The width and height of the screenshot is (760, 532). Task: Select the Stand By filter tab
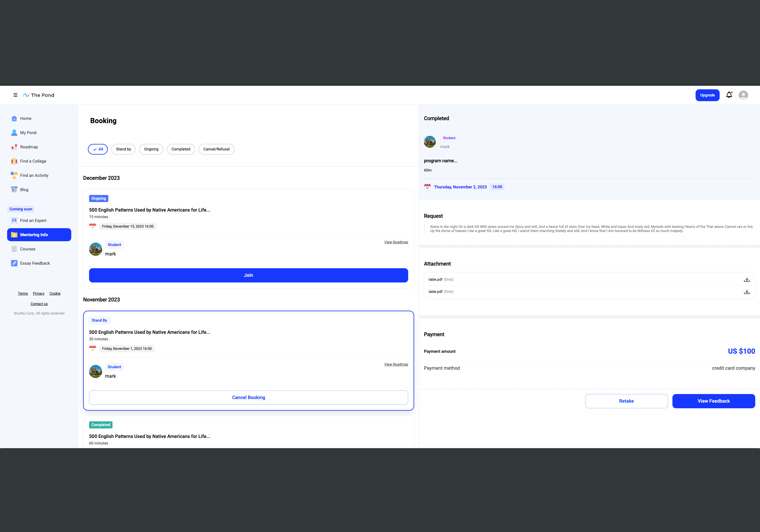pyautogui.click(x=123, y=149)
